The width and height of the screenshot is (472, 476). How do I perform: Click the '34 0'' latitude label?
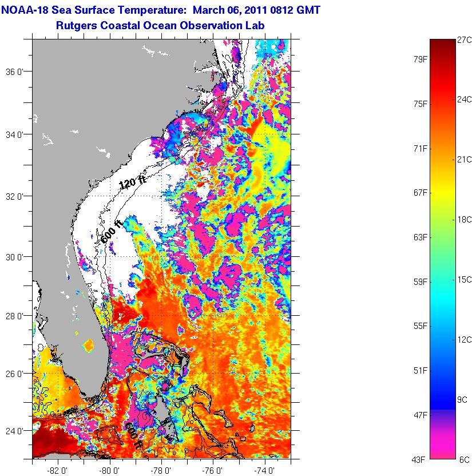coord(14,134)
